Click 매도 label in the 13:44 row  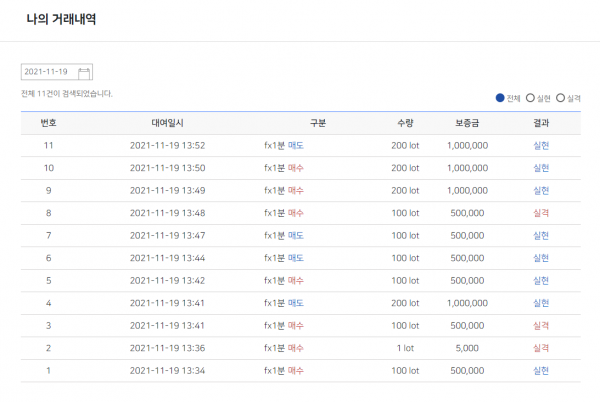[x=296, y=258]
